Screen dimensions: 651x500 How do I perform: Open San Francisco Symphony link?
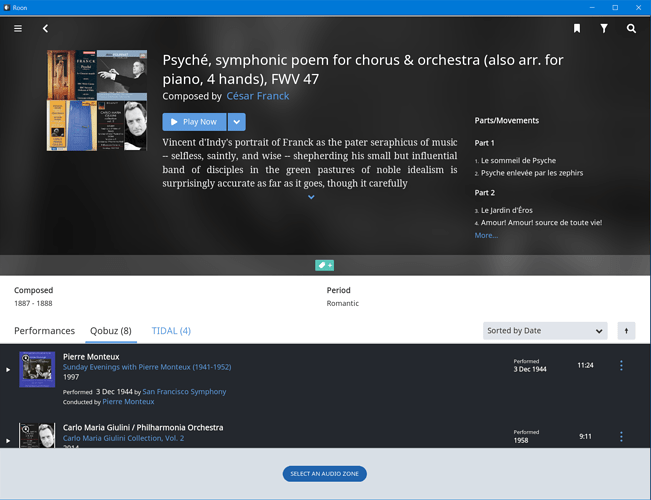tap(184, 392)
